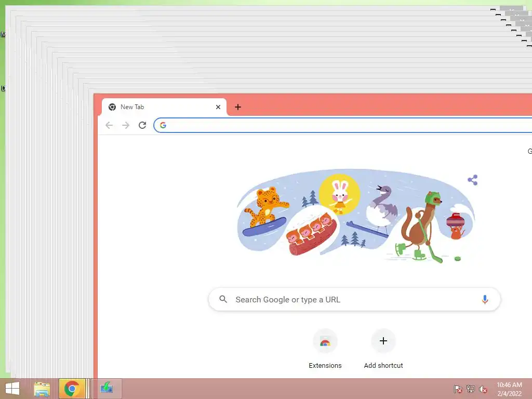Open the network icon in system tray
Image resolution: width=532 pixels, height=399 pixels.
(471, 389)
